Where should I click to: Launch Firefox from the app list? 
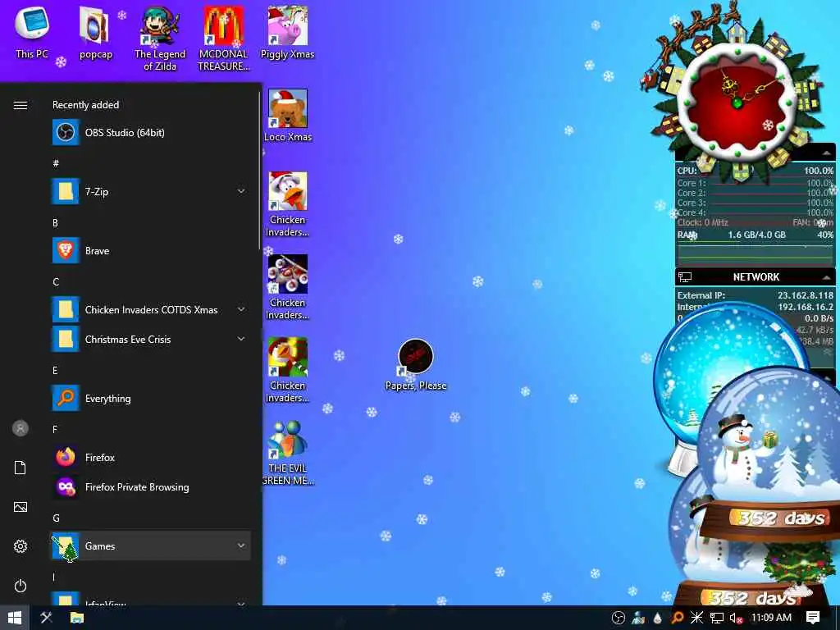tap(151, 458)
